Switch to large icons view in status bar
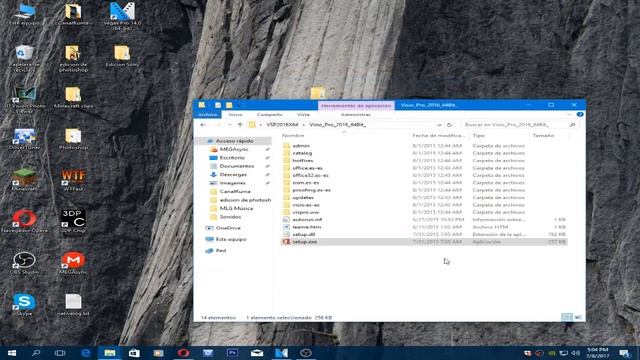640x360 pixels. [578, 317]
